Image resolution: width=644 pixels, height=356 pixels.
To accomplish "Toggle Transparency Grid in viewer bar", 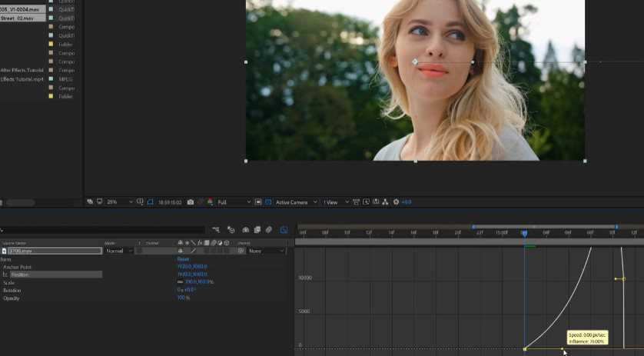I will pos(269,202).
